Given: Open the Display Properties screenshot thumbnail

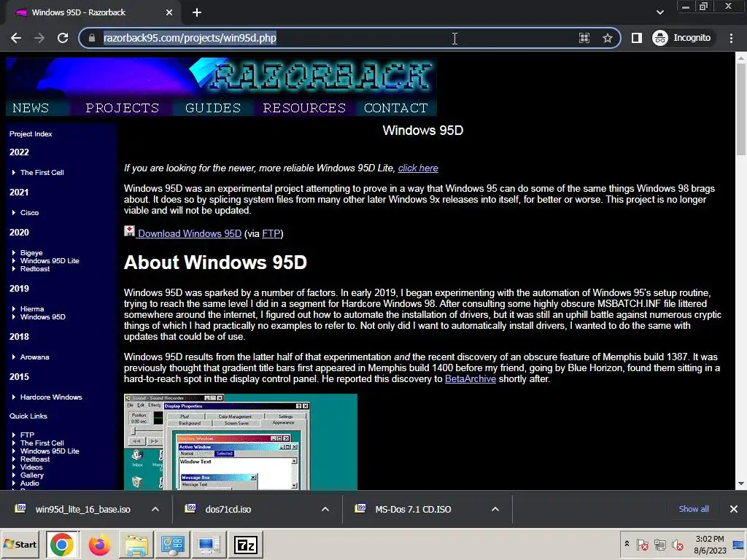Looking at the screenshot, I should pos(241,442).
